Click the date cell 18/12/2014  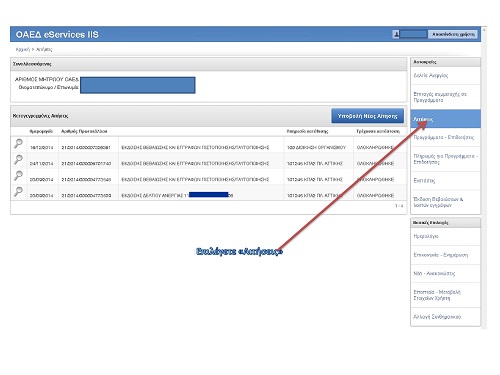(x=41, y=147)
